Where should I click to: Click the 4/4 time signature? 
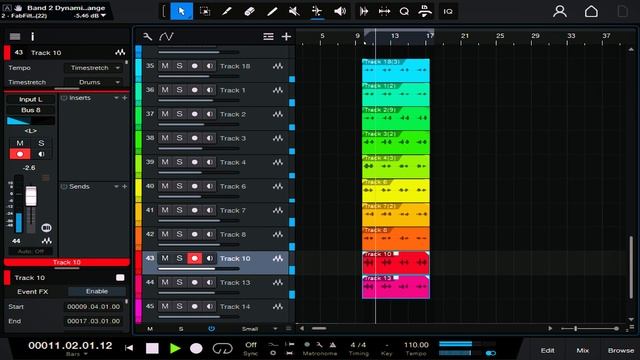coord(358,345)
